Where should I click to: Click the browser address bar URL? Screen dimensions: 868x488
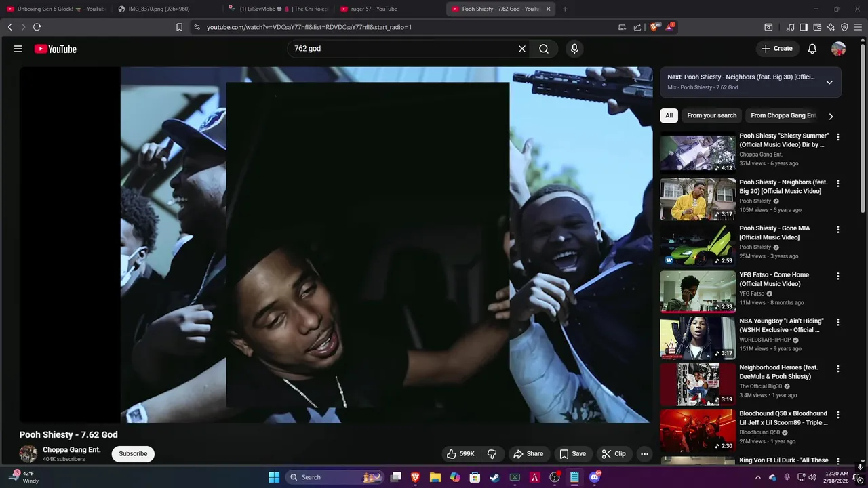coord(309,27)
